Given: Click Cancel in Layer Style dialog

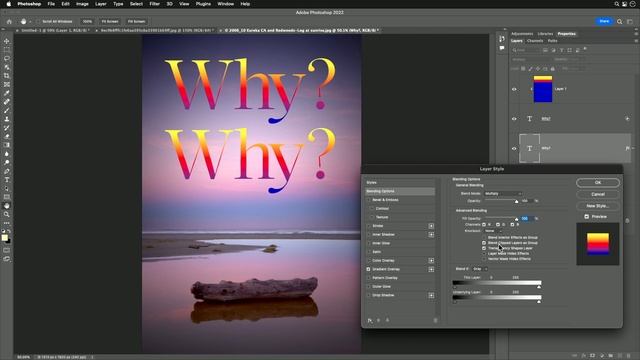Looking at the screenshot, I should coord(598,194).
